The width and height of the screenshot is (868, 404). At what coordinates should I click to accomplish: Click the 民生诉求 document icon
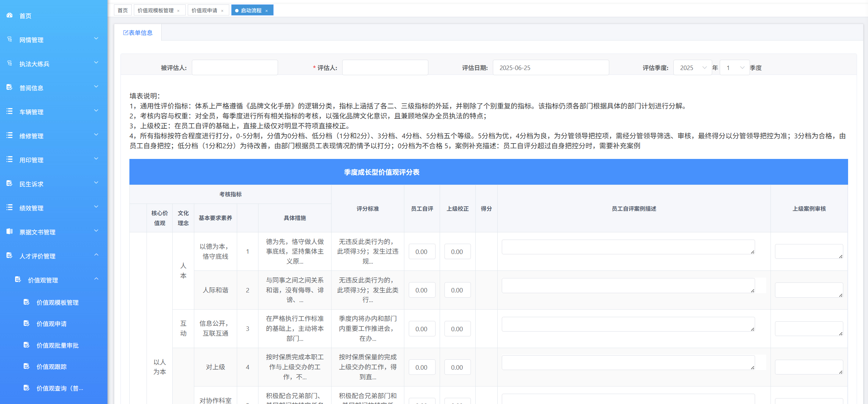click(x=10, y=184)
